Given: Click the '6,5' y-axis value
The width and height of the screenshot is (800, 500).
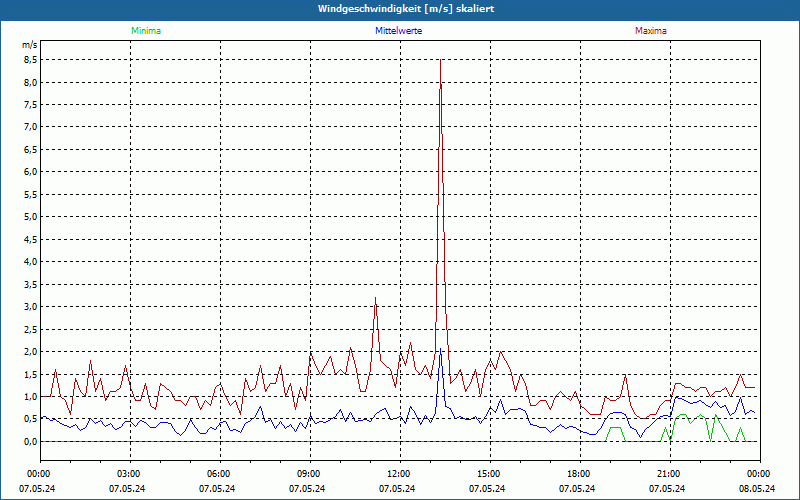Looking at the screenshot, I should click(31, 149).
